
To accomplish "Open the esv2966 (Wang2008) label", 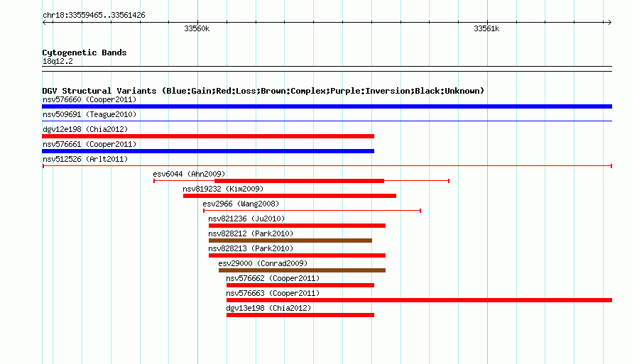I will tap(241, 204).
